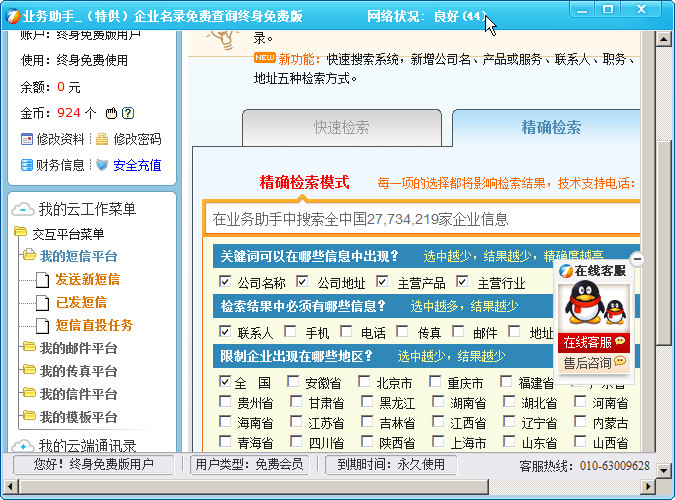Click the folder icon of 我的邮件平台
This screenshot has width=675, height=500.
[x=29, y=346]
